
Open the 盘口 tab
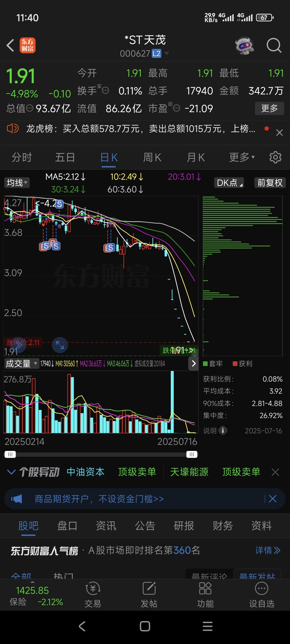coord(67,526)
